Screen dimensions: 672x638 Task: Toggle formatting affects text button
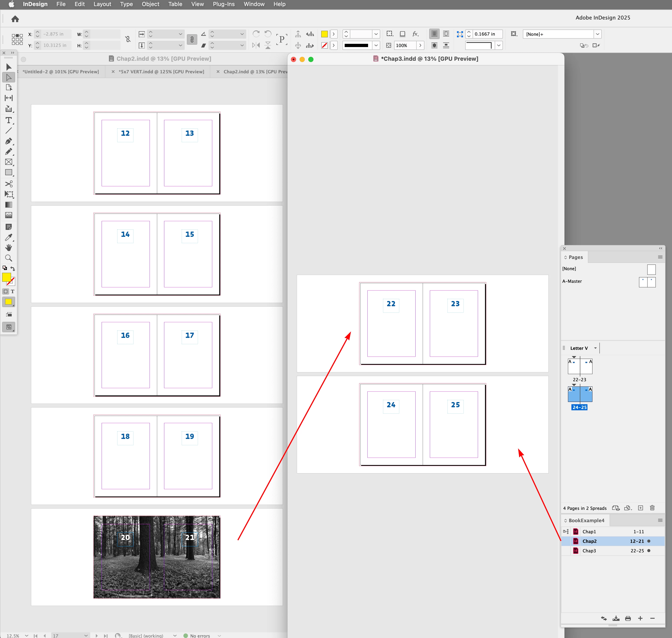click(x=13, y=291)
